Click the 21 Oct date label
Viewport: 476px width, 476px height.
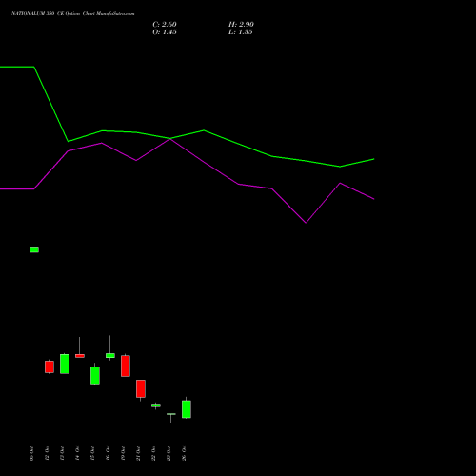pyautogui.click(x=138, y=453)
